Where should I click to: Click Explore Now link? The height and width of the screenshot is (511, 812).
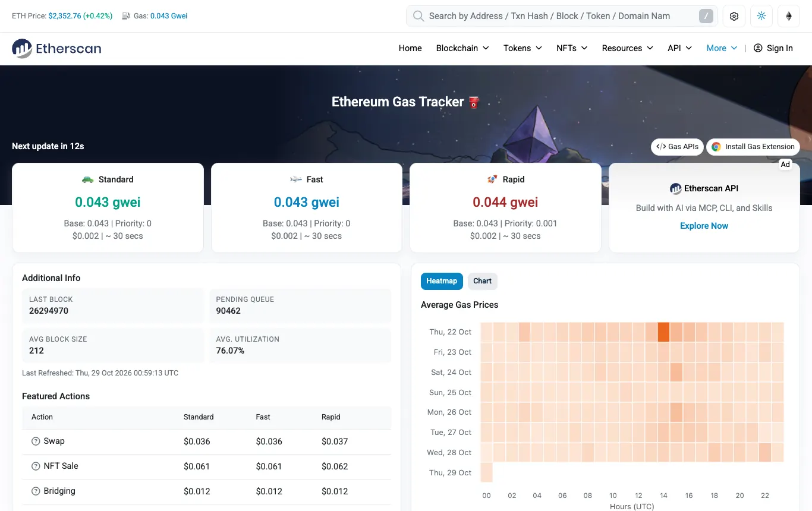(704, 226)
